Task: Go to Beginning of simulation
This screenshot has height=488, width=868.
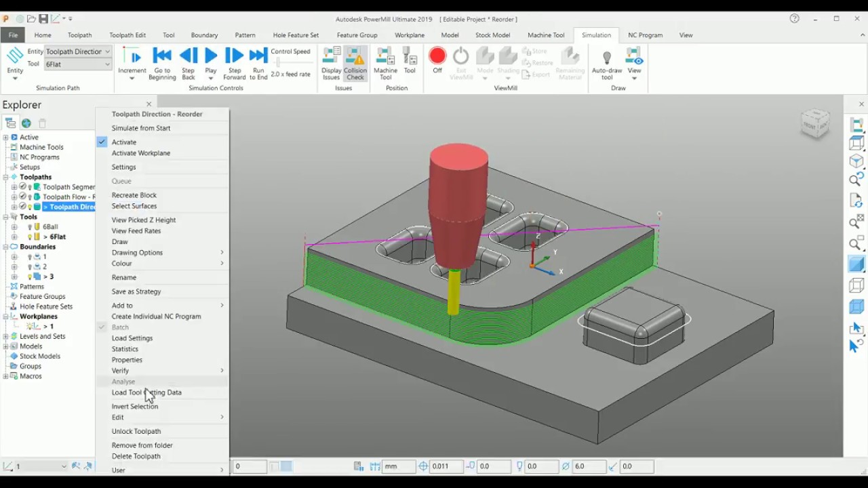Action: [162, 63]
